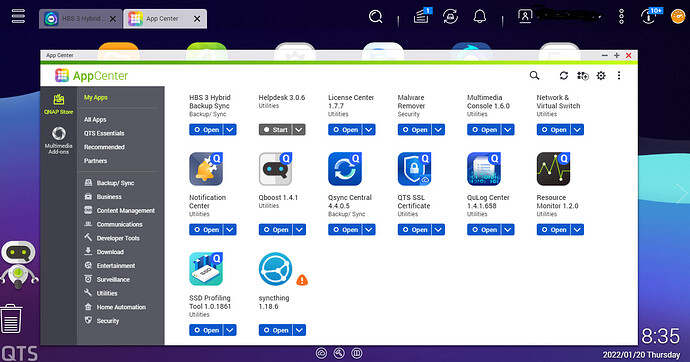Click the 8:35 desktop clock
690x362 pixels.
tap(660, 336)
